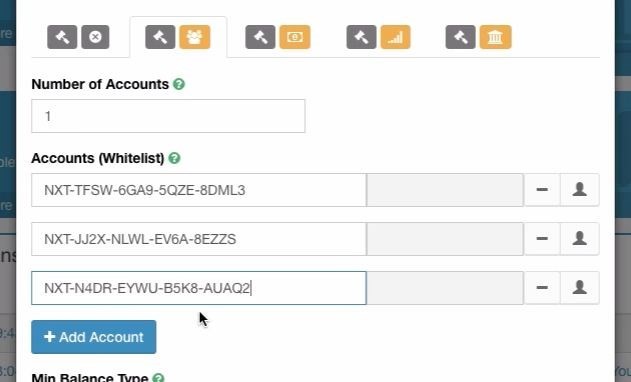Click the help icon beside Accounts (Whitelist)

coord(174,158)
